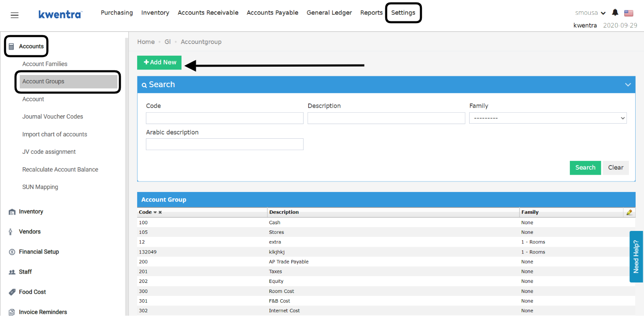
Task: Open the Settings menu
Action: [x=403, y=13]
